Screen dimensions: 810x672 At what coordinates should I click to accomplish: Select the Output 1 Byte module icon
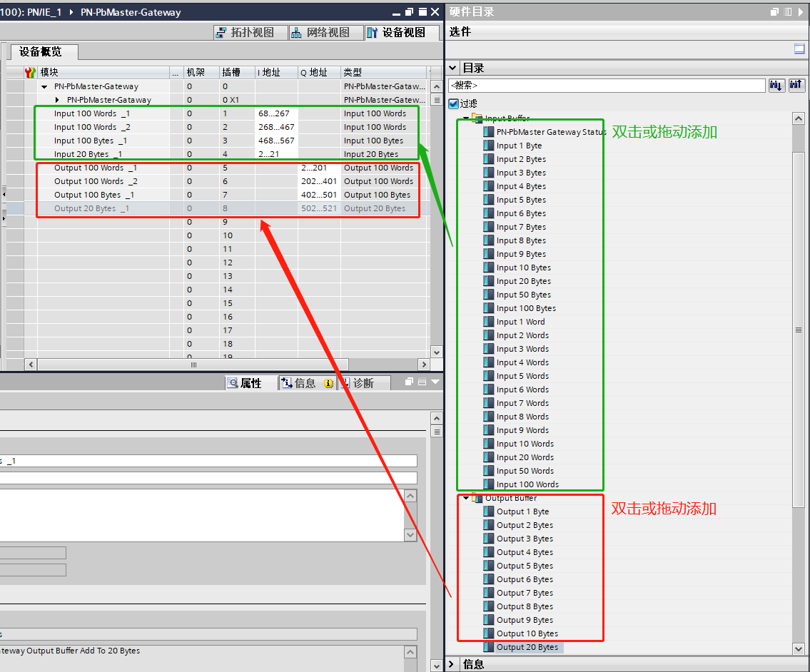(x=489, y=511)
